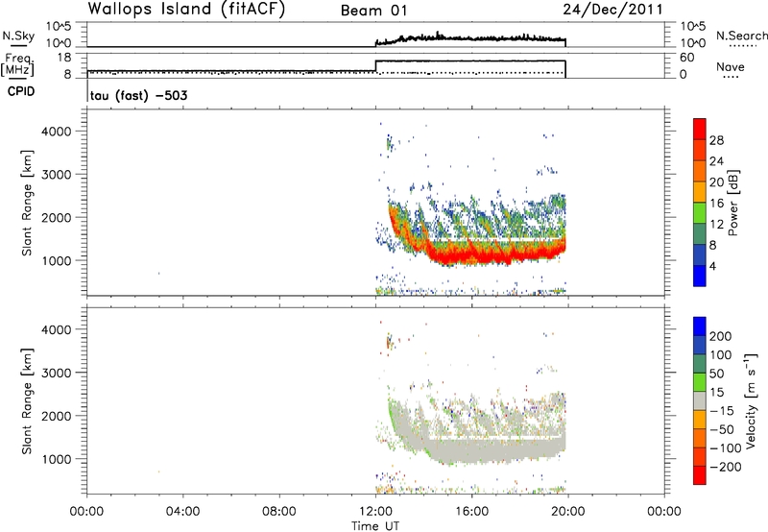The width and height of the screenshot is (768, 532).
Task: Click the "Velocity [m s-1]" colorbar title
Action: 751,401
